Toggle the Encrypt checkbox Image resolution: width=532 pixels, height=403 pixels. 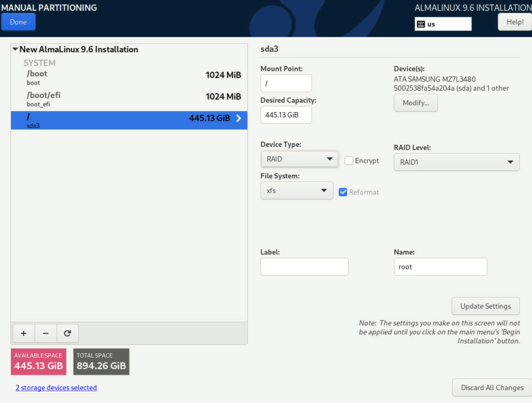click(348, 161)
